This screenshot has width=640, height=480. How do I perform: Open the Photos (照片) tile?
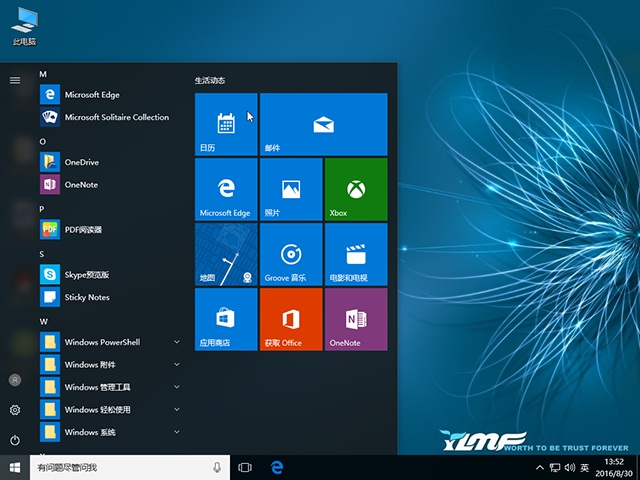(x=290, y=189)
